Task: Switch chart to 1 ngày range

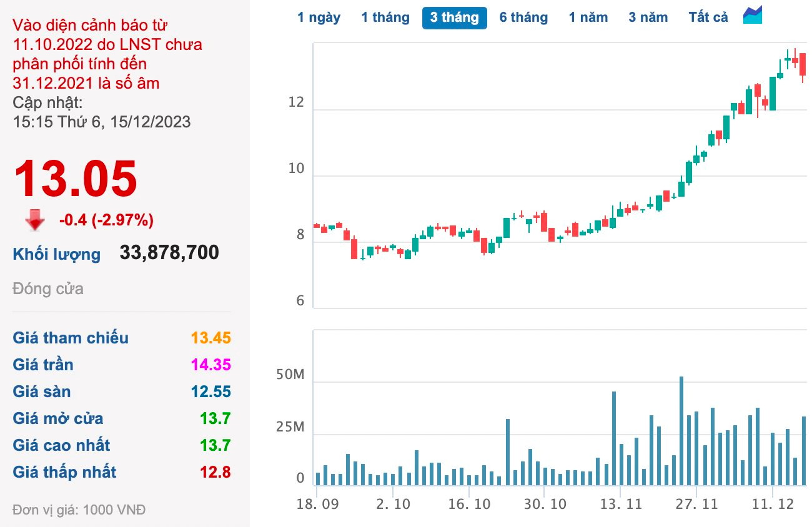Action: coord(319,17)
